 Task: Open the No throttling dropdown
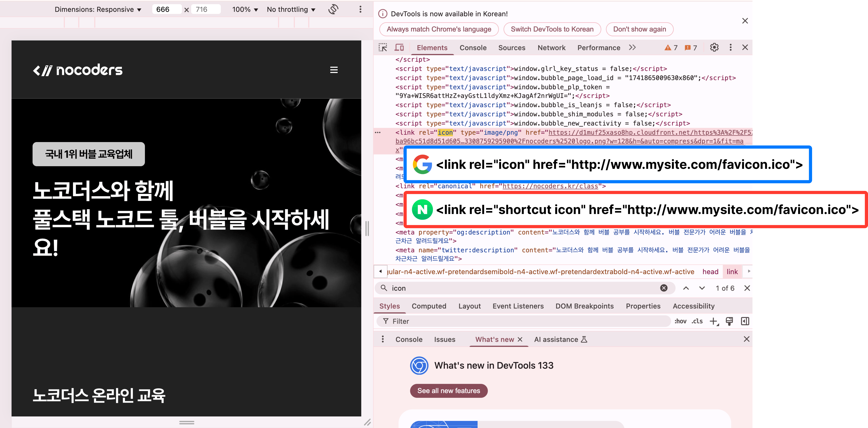point(291,9)
